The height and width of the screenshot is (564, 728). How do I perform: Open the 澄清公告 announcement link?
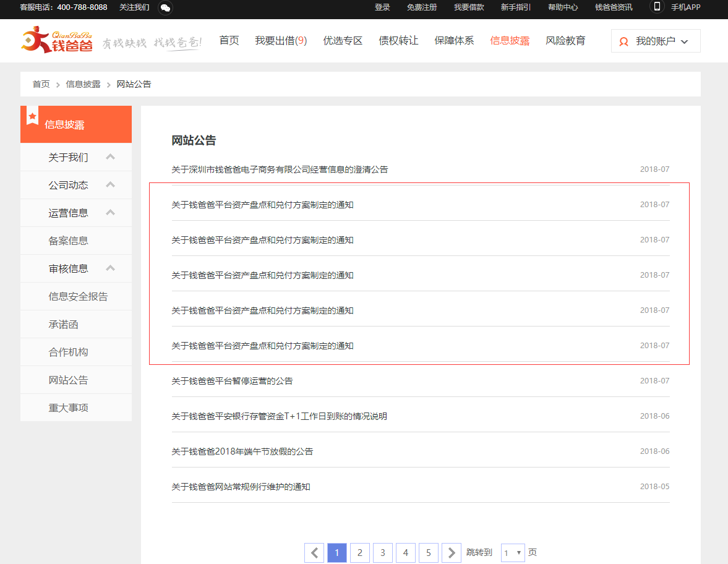(x=280, y=169)
